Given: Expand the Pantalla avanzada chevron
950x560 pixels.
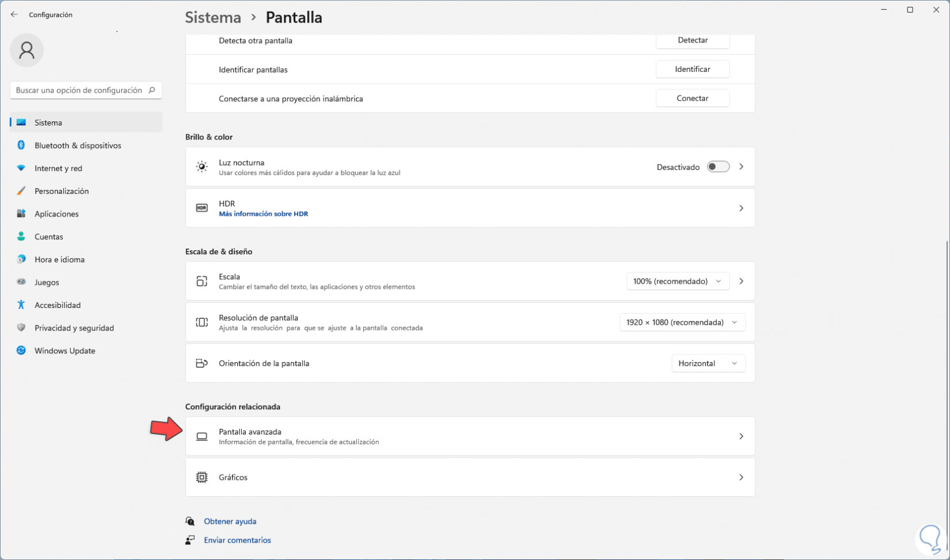Looking at the screenshot, I should [741, 436].
